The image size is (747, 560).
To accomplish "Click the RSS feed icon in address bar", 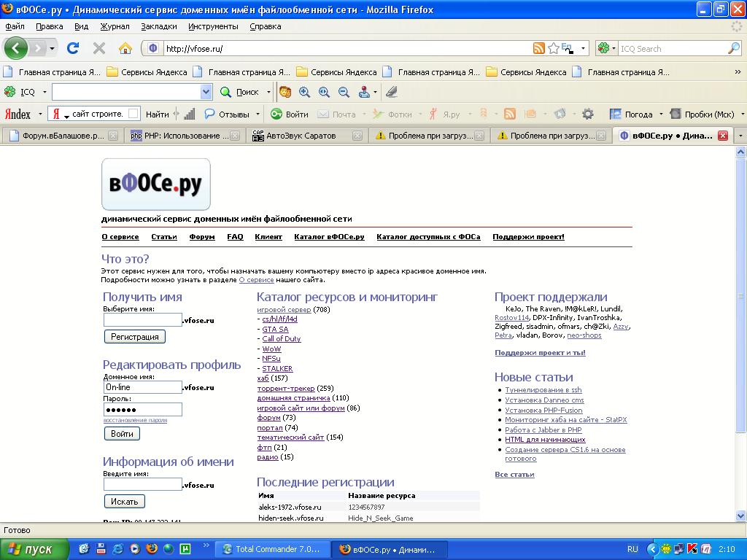I will [x=538, y=49].
